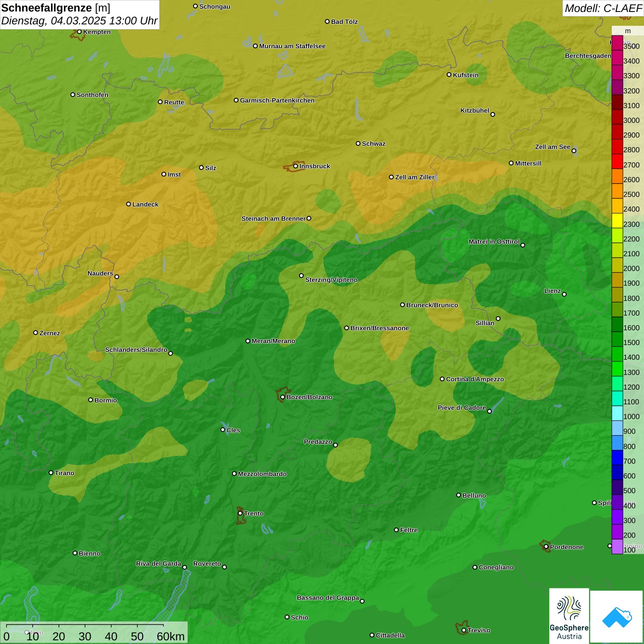
Task: Click the Kufstein city marker dot
Action: [x=449, y=75]
